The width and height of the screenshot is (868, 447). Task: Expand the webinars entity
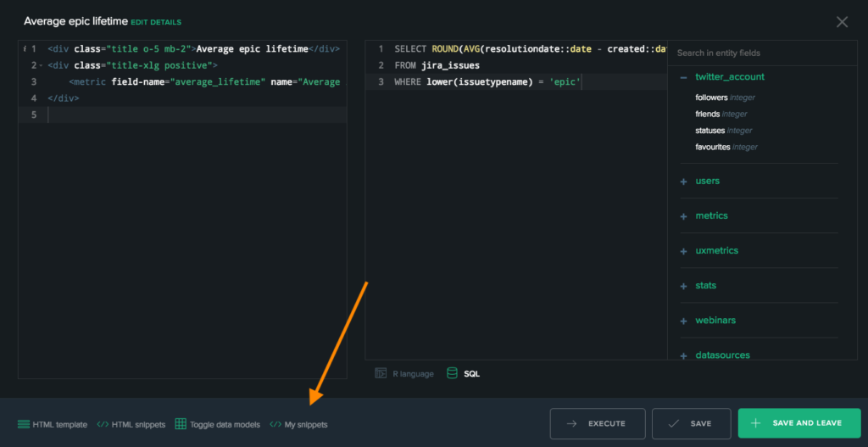tap(684, 321)
